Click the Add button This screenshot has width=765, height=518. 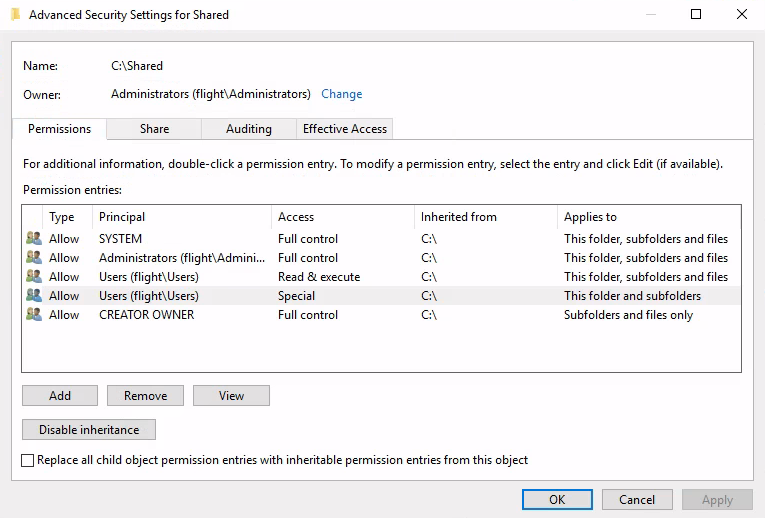point(60,396)
